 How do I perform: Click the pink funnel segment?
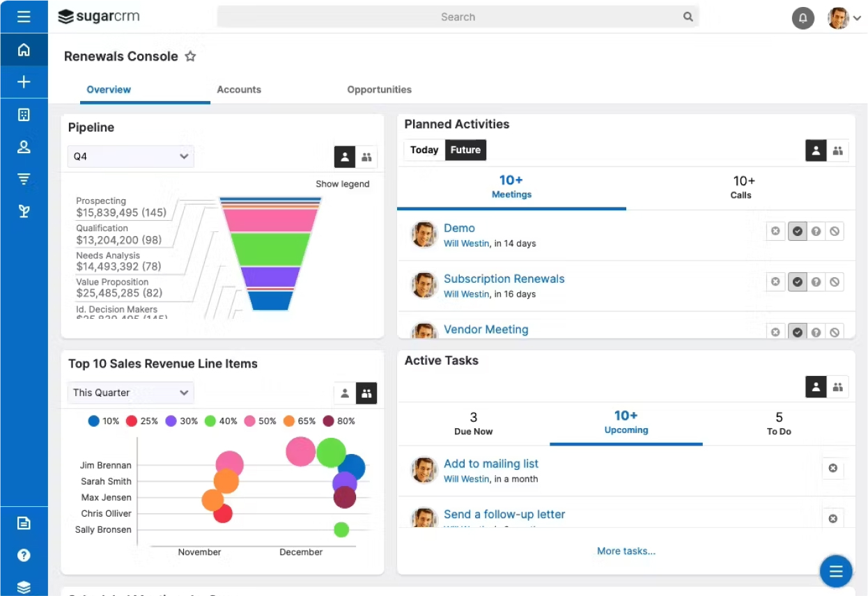click(x=270, y=221)
